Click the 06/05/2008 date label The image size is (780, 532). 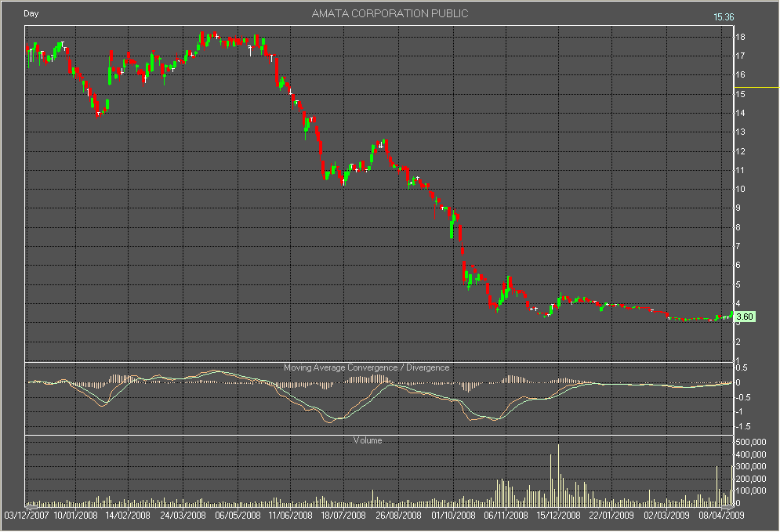(238, 515)
